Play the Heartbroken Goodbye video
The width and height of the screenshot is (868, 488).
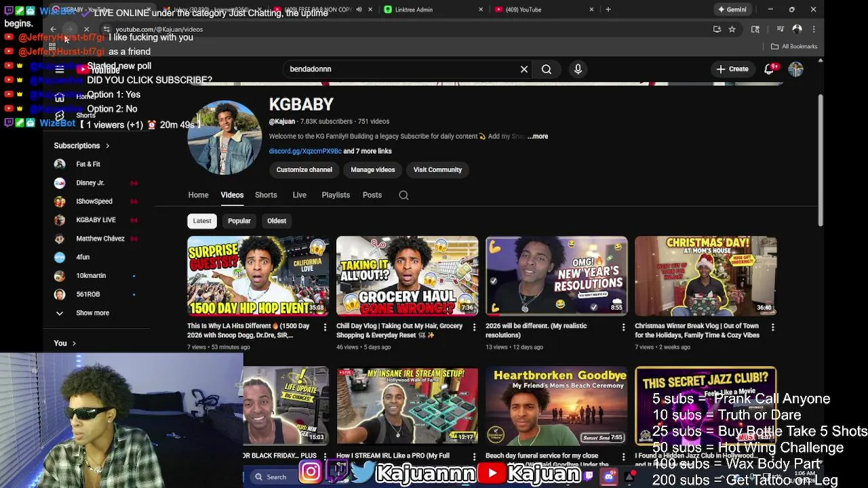pyautogui.click(x=557, y=406)
